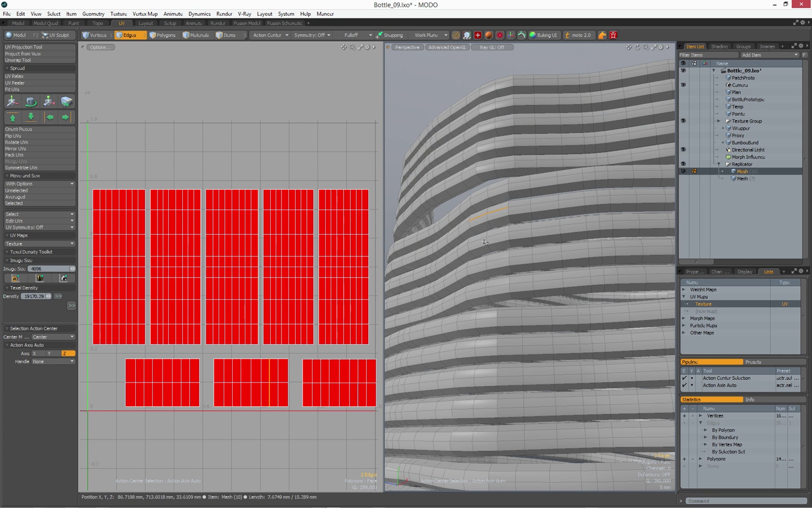Adjust the Image Size 4096 slider
The height and width of the screenshot is (508, 812).
click(51, 269)
